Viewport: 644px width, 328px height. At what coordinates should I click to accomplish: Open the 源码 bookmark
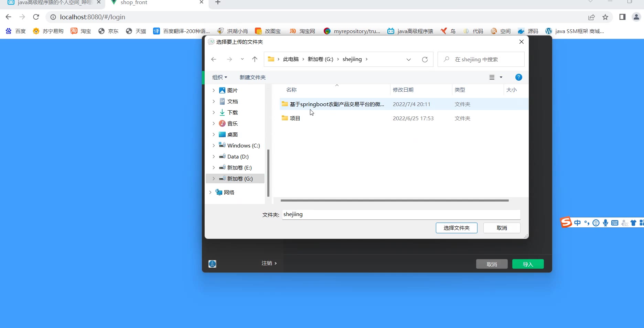528,31
